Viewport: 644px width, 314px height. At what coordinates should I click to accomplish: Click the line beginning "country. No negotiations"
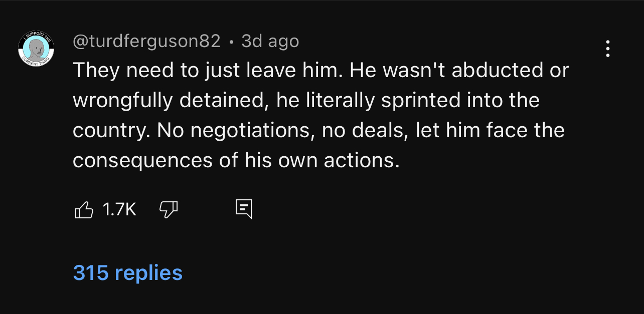(x=319, y=131)
